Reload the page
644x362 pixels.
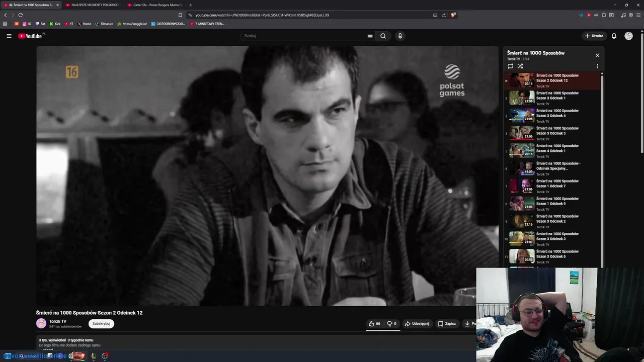point(20,15)
